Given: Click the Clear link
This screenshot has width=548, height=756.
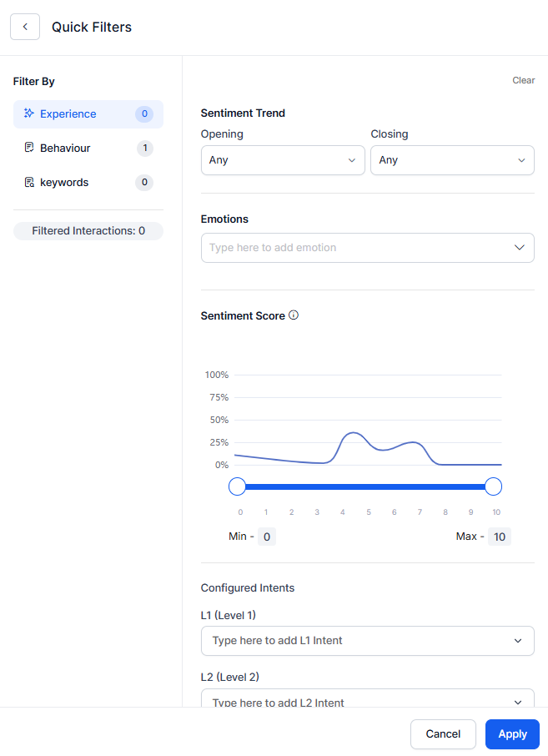Looking at the screenshot, I should point(523,81).
